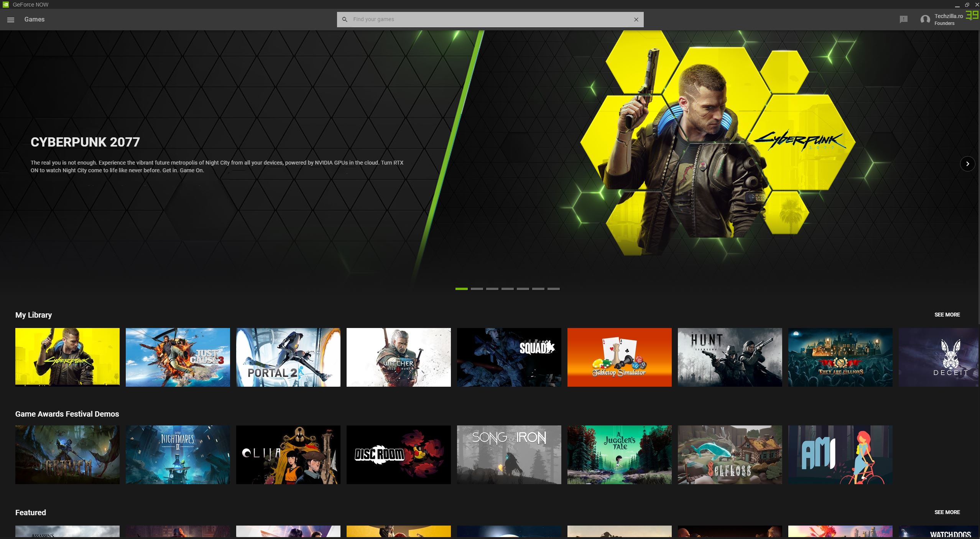Click the GeForce NOW logo icon

(5, 5)
